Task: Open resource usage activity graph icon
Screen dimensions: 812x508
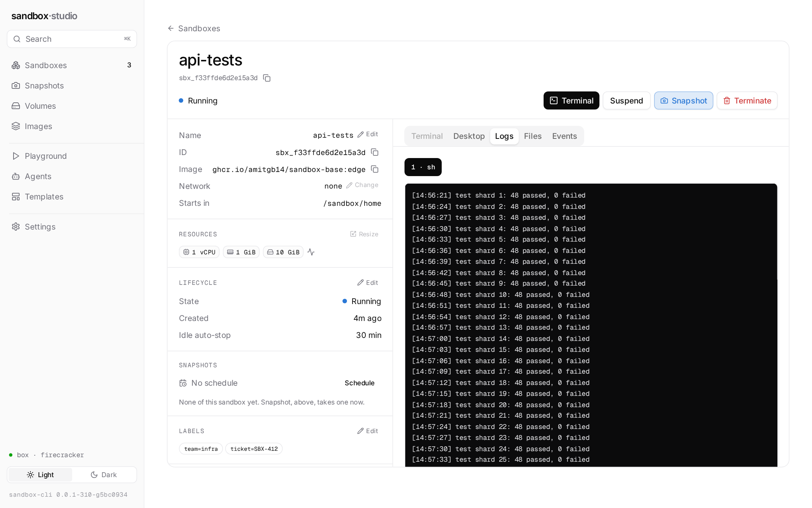Action: coord(311,252)
